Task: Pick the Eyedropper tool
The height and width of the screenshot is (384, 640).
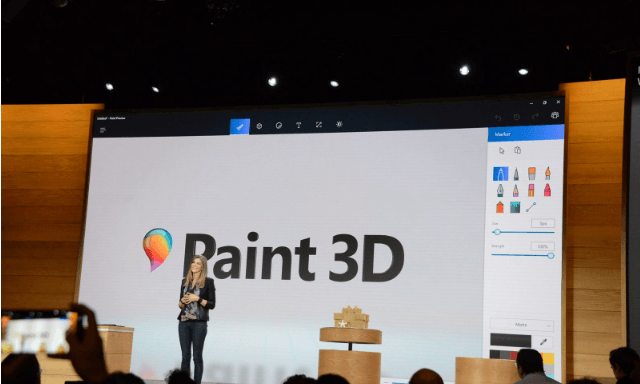Action: tap(543, 342)
